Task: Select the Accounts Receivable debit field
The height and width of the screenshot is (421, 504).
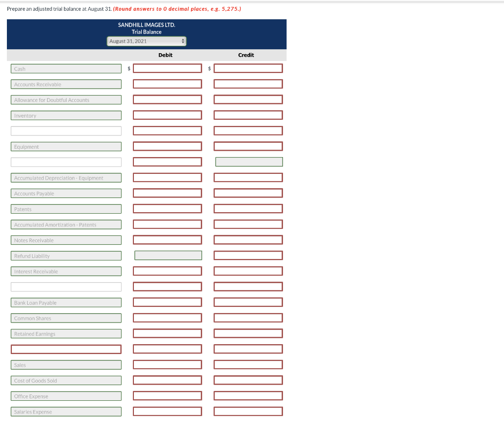Action: point(167,84)
